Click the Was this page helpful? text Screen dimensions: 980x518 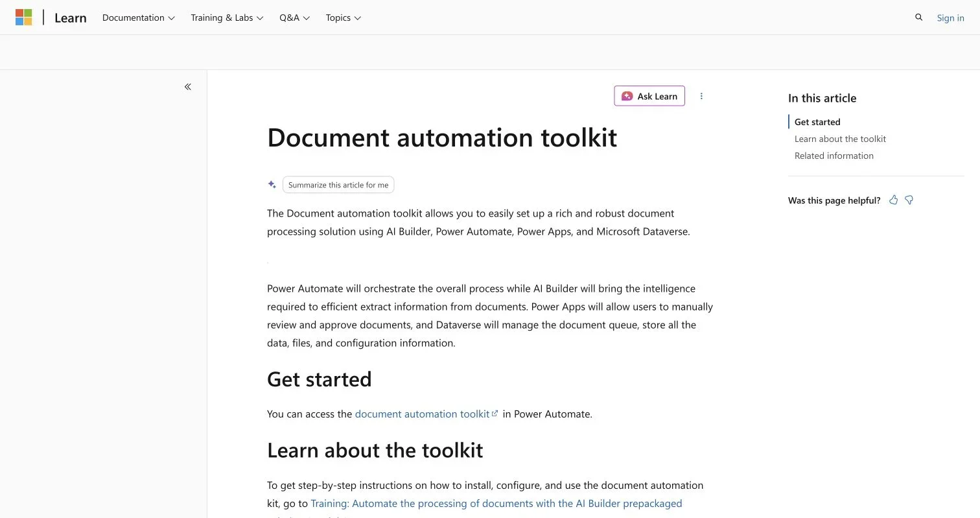(834, 200)
